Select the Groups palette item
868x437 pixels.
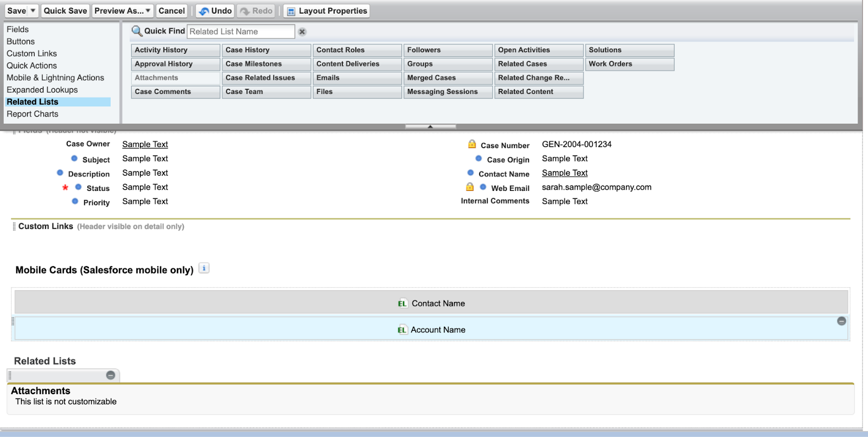(x=448, y=64)
